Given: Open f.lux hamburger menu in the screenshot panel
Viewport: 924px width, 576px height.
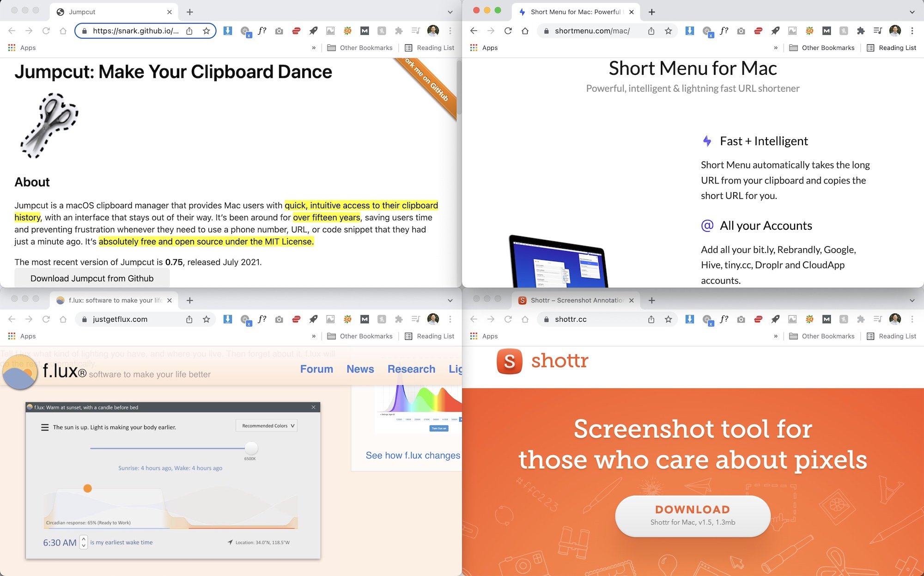Looking at the screenshot, I should pos(45,428).
